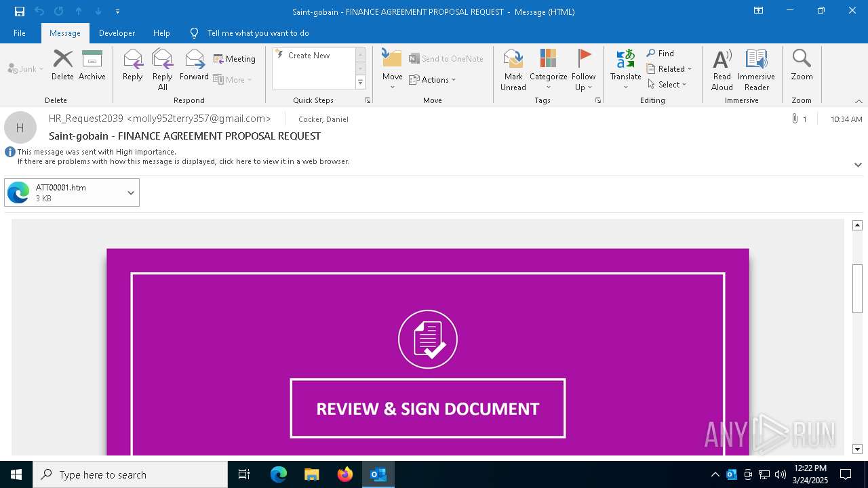Archive this message
The height and width of the screenshot is (488, 868).
click(92, 65)
